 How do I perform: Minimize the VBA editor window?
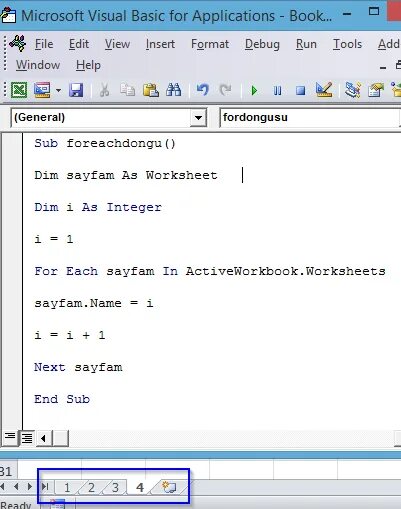coord(347,14)
